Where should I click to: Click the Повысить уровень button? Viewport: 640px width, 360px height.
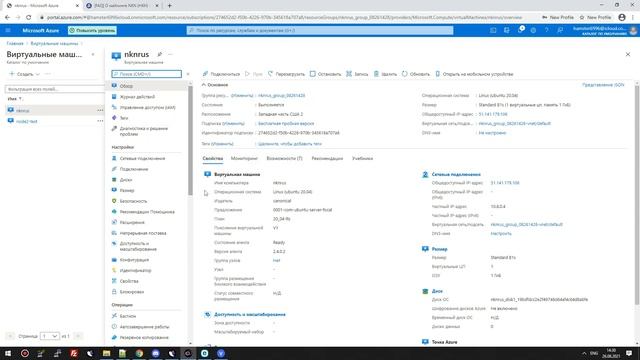point(92,30)
